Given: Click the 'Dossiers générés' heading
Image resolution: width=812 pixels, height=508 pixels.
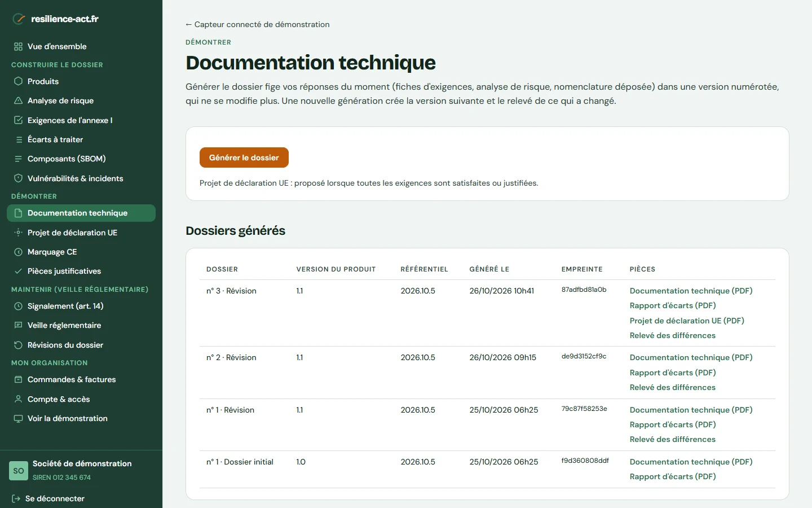Looking at the screenshot, I should [x=235, y=231].
